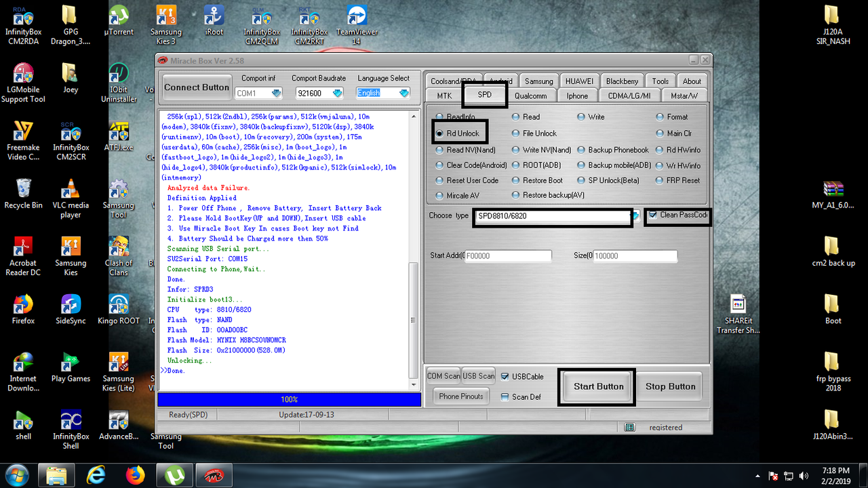Open InfinityBox CM2SCR shortcut
This screenshot has height=488, width=868.
click(71, 140)
